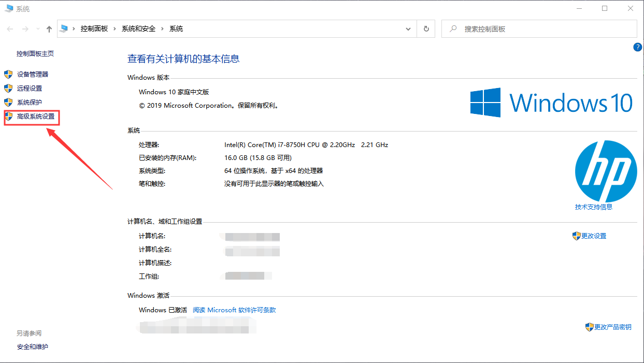Open 设备管理器 link
This screenshot has width=644, height=363.
[33, 75]
